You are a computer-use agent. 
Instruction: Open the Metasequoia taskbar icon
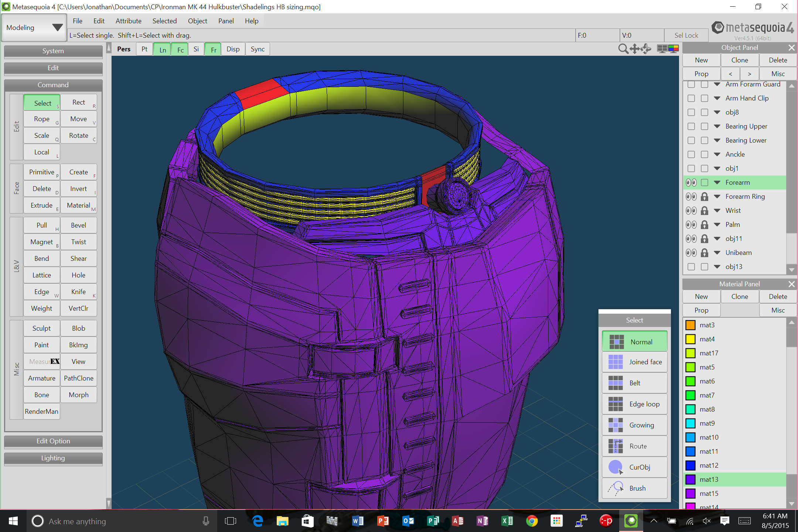[631, 521]
